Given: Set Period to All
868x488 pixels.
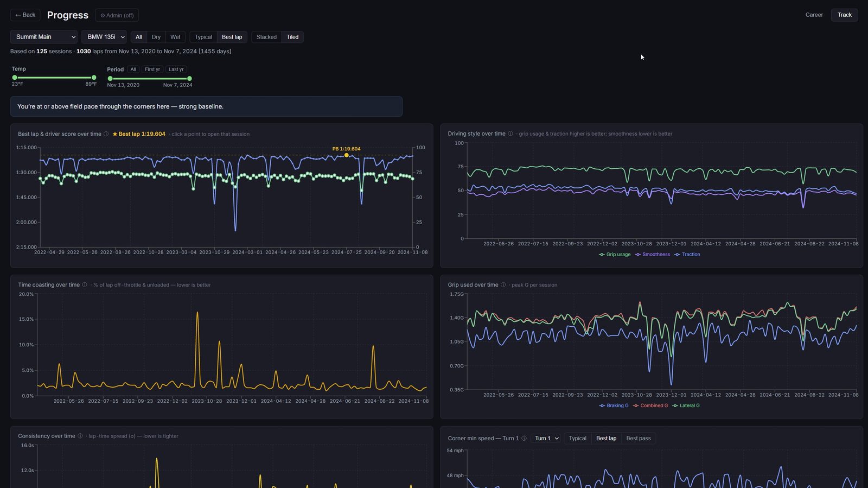Looking at the screenshot, I should [x=133, y=69].
